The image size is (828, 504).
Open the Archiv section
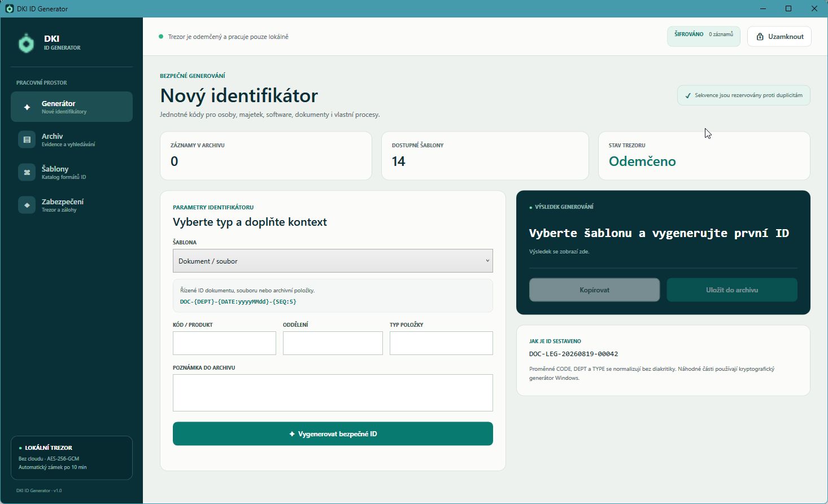(72, 139)
